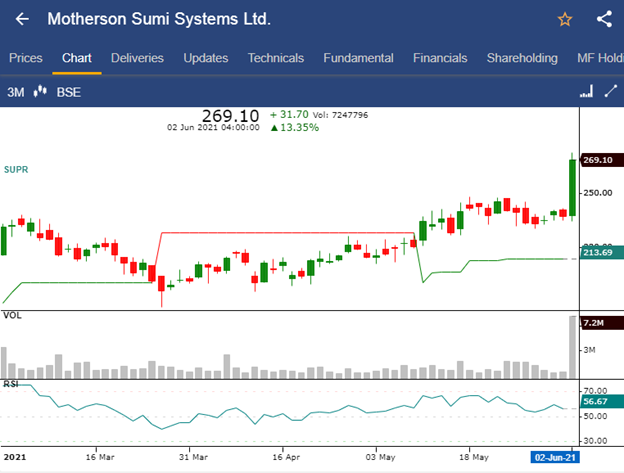Click the VOL panel label

pyautogui.click(x=12, y=315)
